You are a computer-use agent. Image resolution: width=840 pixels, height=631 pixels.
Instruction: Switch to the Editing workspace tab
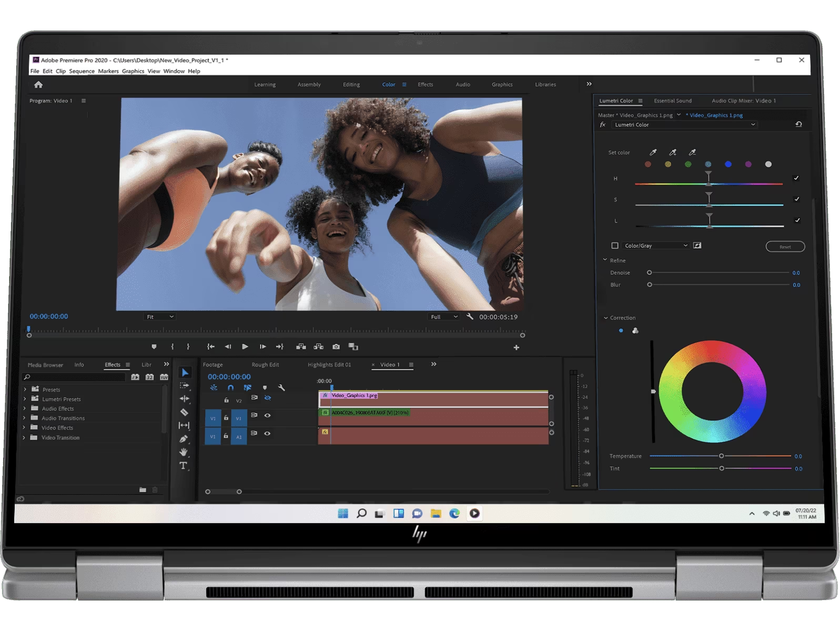[351, 85]
